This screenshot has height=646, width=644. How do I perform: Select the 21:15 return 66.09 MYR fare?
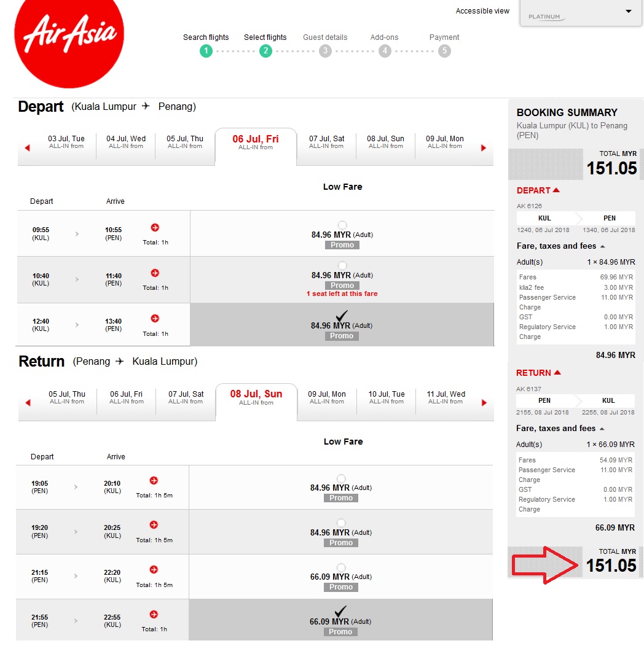tap(341, 568)
